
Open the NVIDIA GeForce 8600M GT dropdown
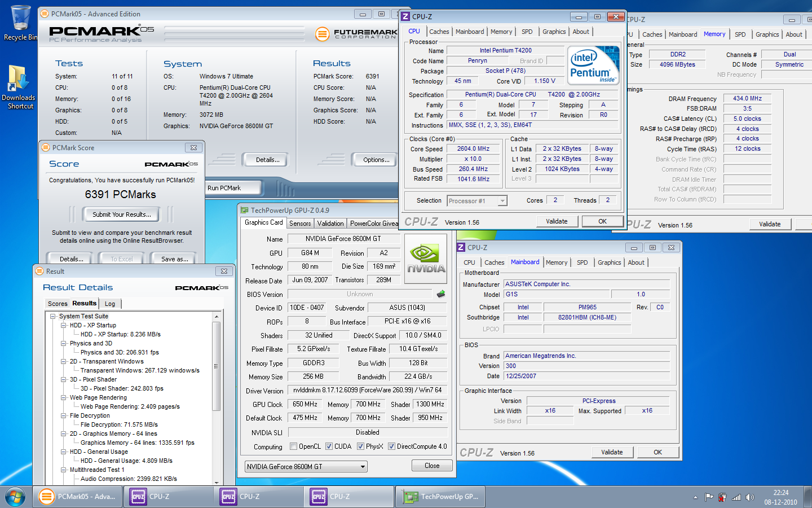306,467
